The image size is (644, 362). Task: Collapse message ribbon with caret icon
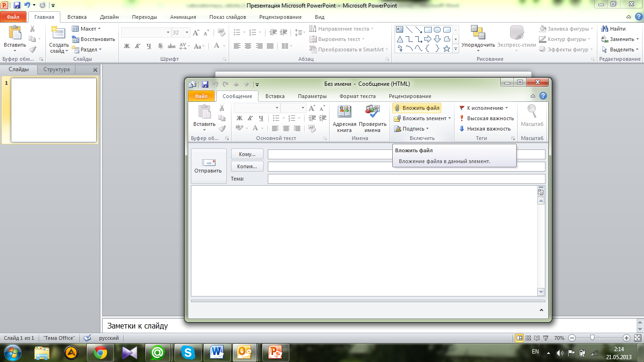click(533, 96)
